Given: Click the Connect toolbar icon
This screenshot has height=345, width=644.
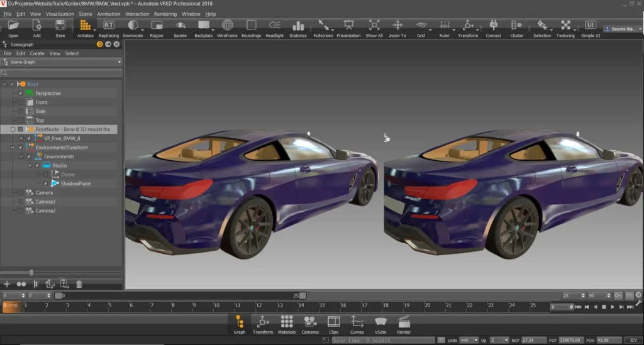Looking at the screenshot, I should coord(493,25).
